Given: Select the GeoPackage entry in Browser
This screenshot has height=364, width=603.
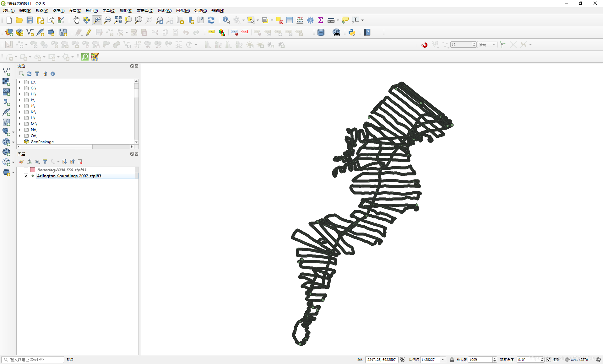Looking at the screenshot, I should point(42,142).
